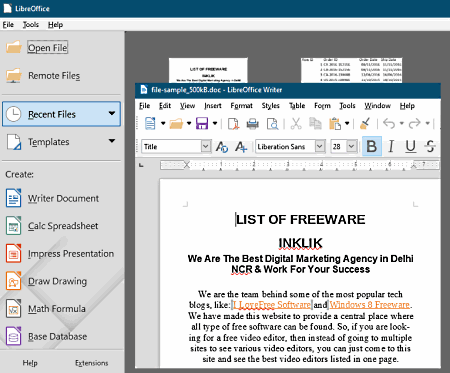The image size is (450, 373).
Task: Toggle Underline formatting
Action: tap(411, 146)
